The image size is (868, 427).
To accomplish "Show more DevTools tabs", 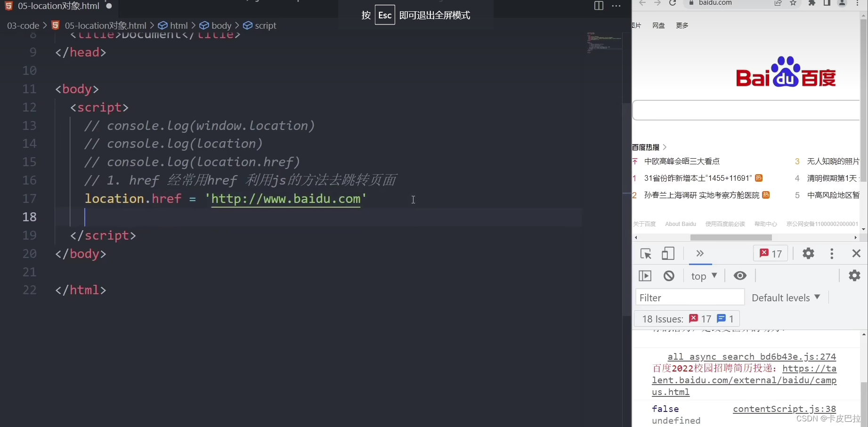I will [700, 253].
